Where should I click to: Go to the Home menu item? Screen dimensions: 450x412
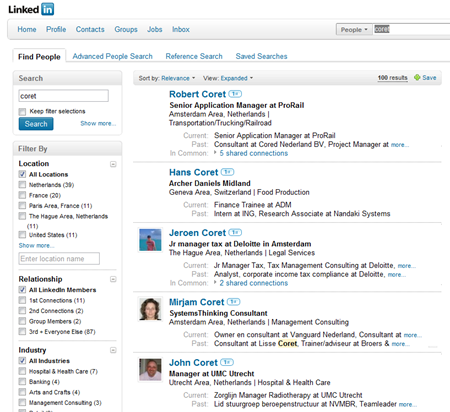(x=27, y=29)
